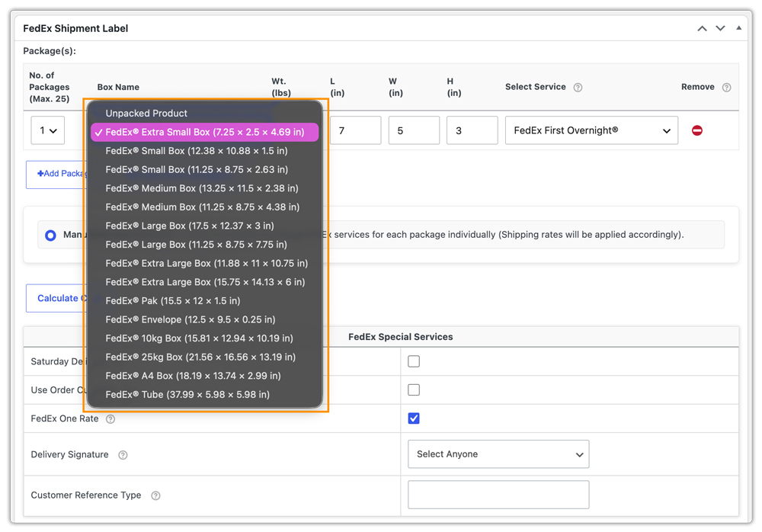Click the Length (in) input field

(x=356, y=130)
